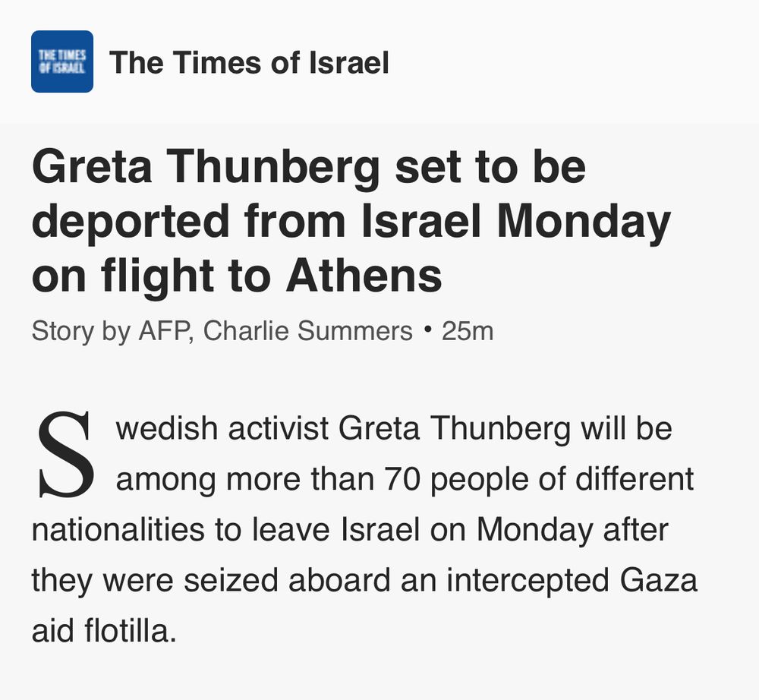Open author Charlie Summers in the byline

[x=308, y=331]
